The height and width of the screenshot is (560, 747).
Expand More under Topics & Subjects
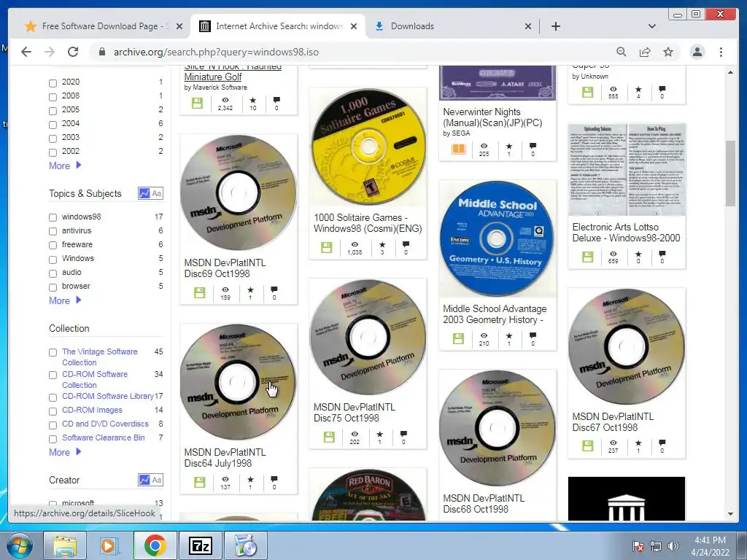click(x=65, y=300)
